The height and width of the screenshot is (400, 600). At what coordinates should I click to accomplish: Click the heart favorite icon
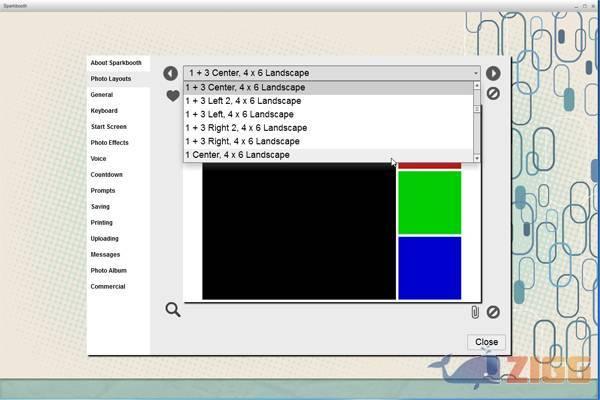[172, 96]
